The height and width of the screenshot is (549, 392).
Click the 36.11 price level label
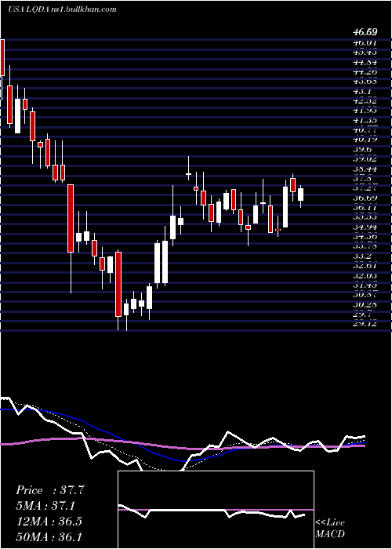[365, 208]
